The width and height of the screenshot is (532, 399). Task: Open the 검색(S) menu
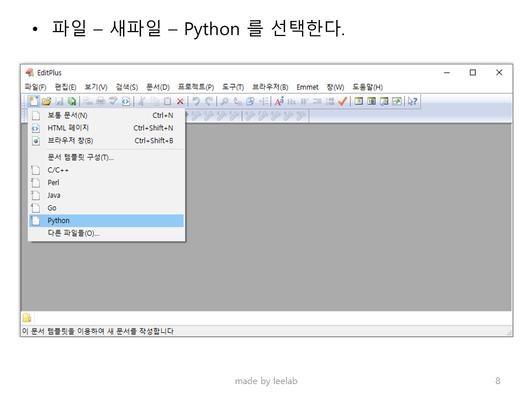126,87
